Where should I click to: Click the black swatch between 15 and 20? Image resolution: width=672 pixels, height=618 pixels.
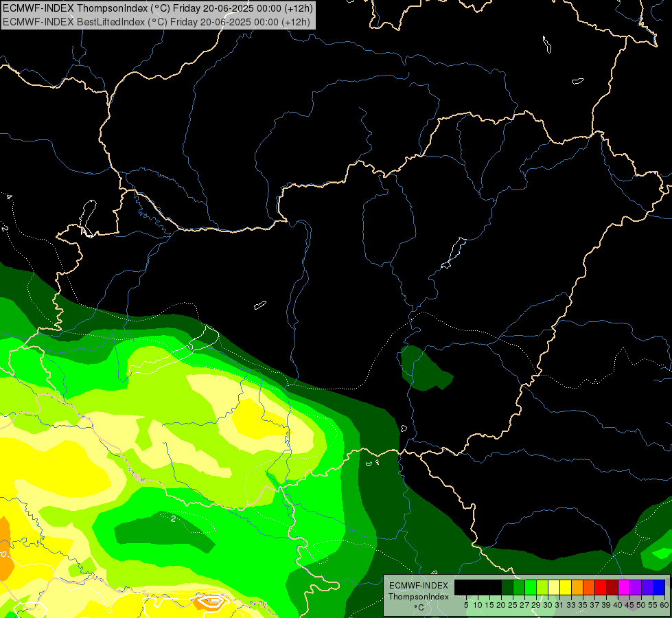click(x=496, y=587)
